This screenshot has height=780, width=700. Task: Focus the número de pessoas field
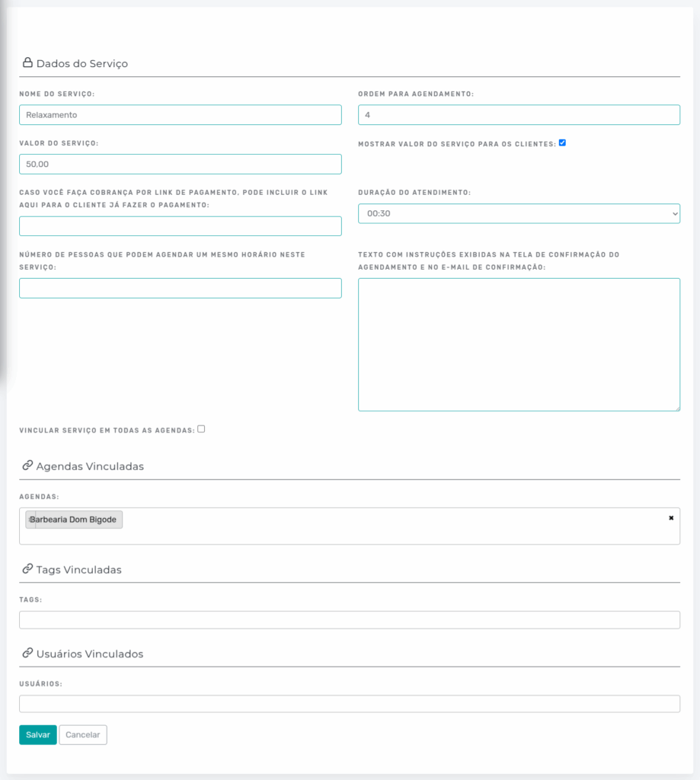181,289
